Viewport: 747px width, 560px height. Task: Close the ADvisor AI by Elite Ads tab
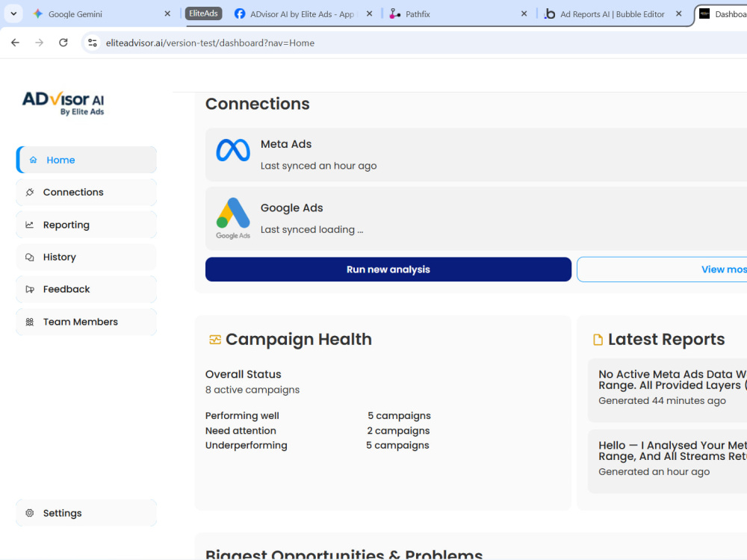tap(369, 13)
